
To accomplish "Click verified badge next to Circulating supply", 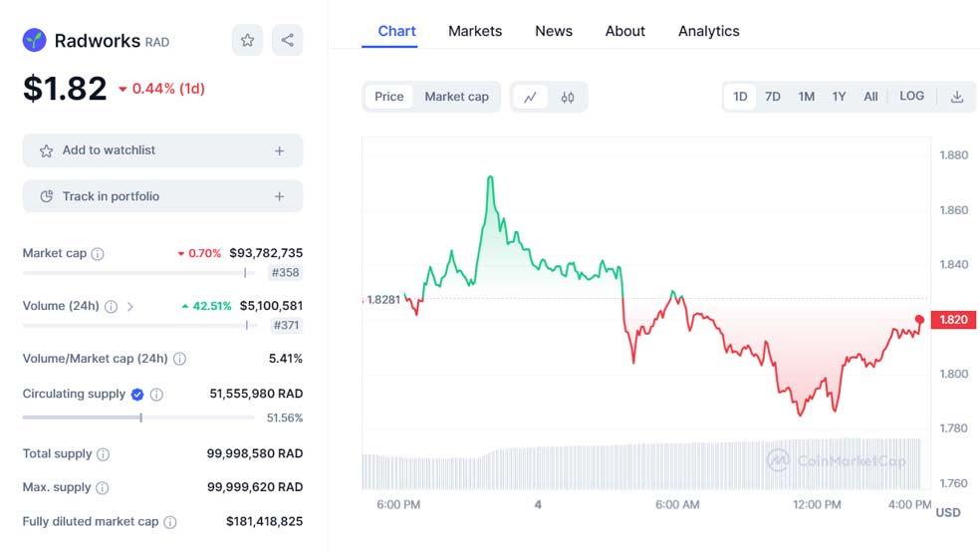I will (137, 395).
